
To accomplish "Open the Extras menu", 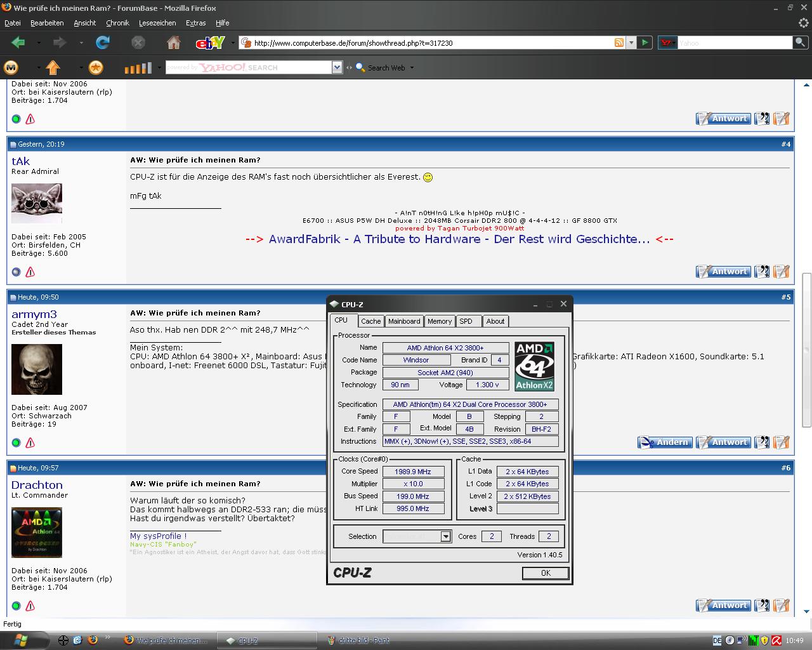I will [x=195, y=23].
